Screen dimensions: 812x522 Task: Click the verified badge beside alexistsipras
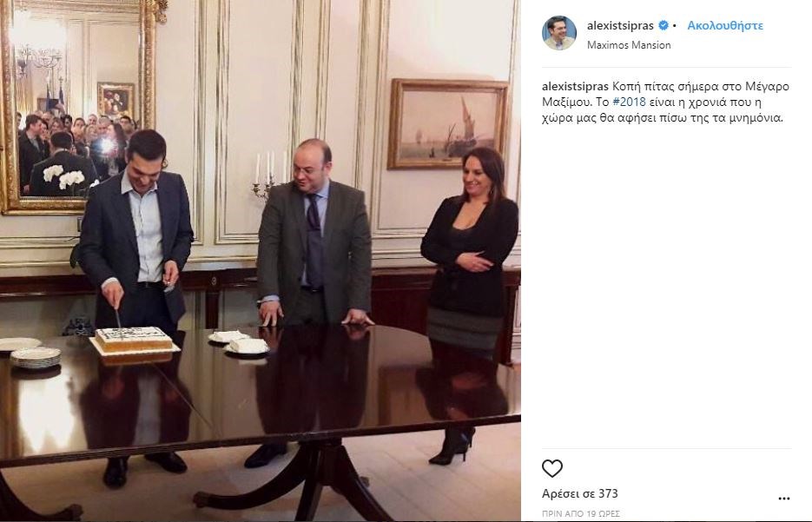point(663,25)
